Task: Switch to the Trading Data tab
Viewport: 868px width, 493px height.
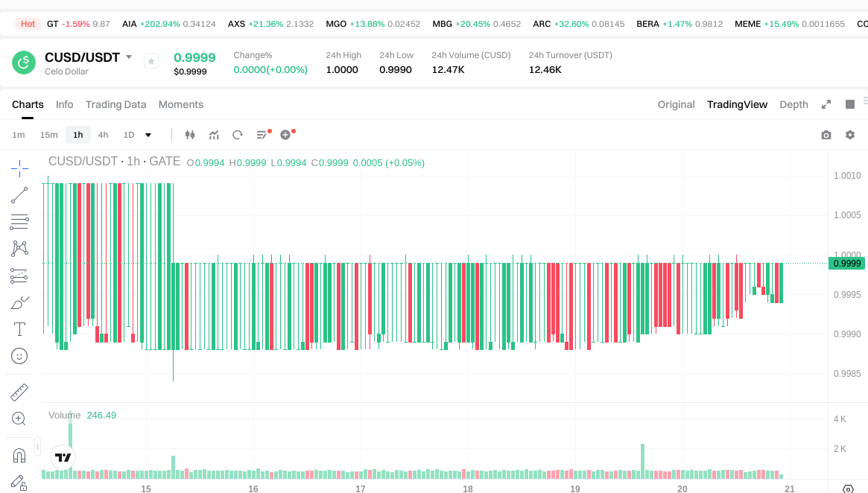Action: tap(115, 104)
